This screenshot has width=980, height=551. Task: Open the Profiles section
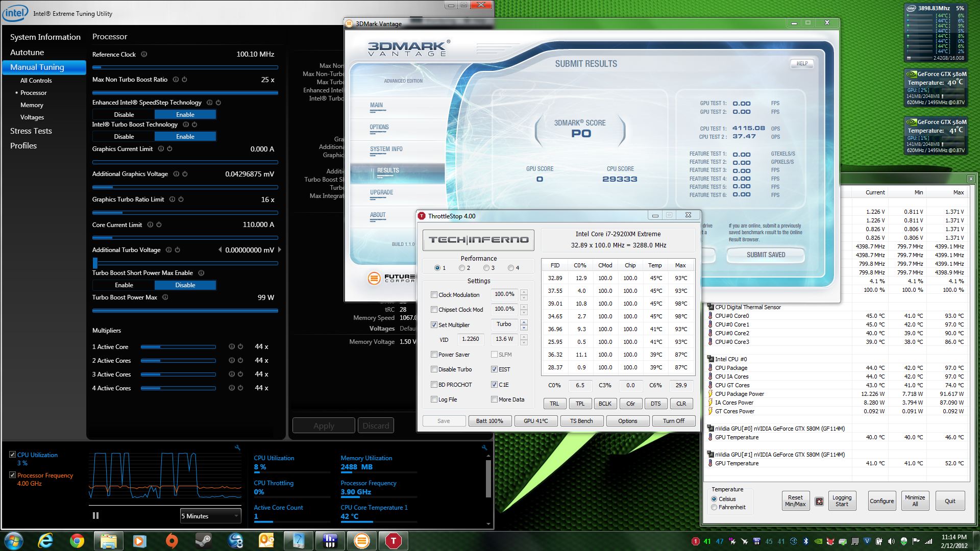23,146
